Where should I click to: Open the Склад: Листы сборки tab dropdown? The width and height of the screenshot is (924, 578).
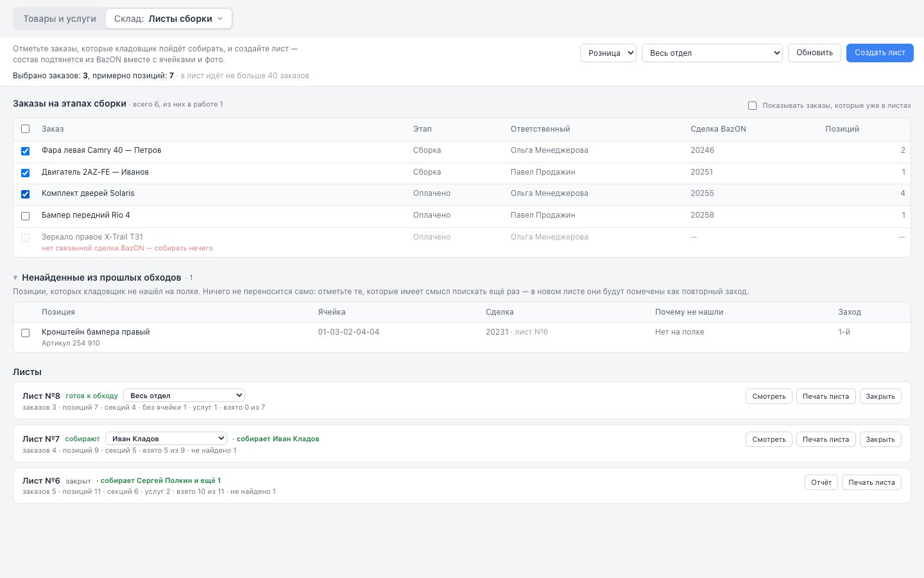point(169,19)
